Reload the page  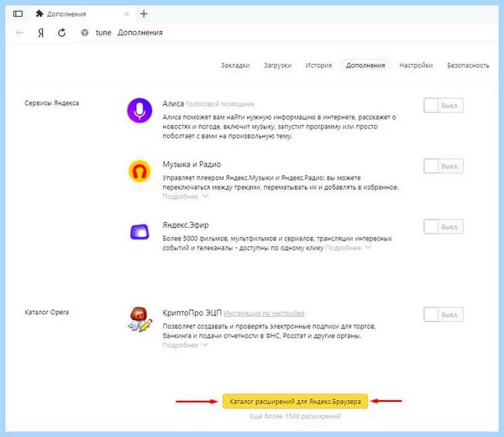coord(62,33)
